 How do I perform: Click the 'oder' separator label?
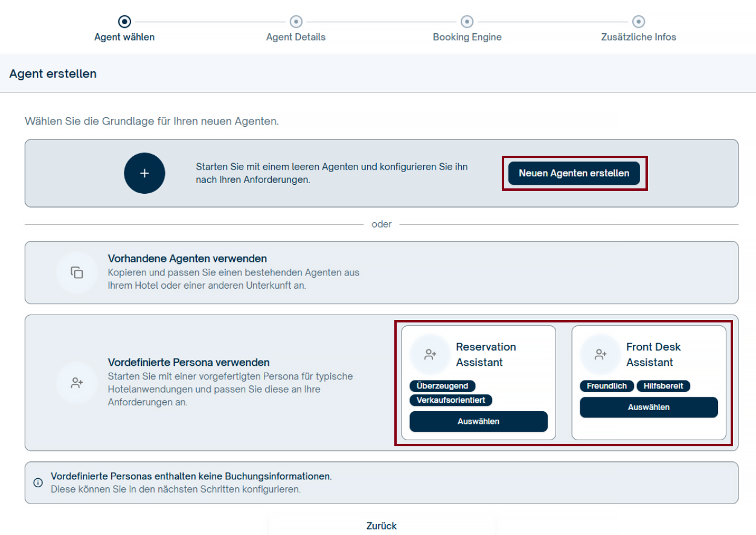tap(382, 224)
